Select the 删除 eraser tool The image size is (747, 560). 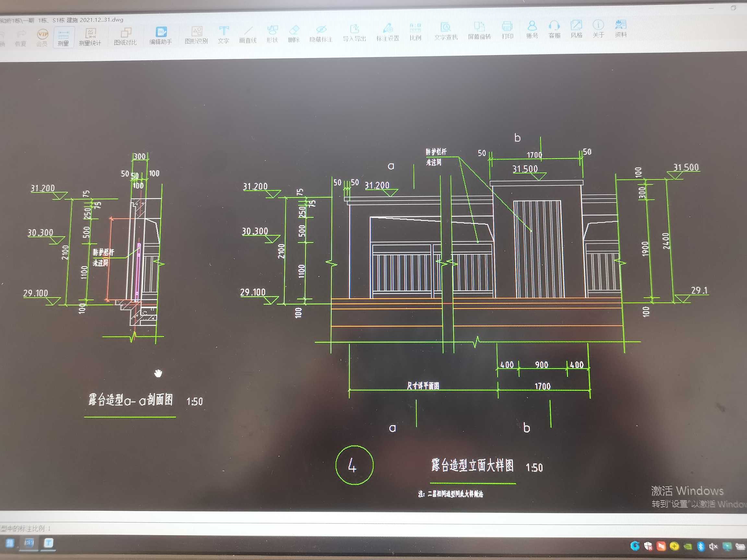coord(294,34)
